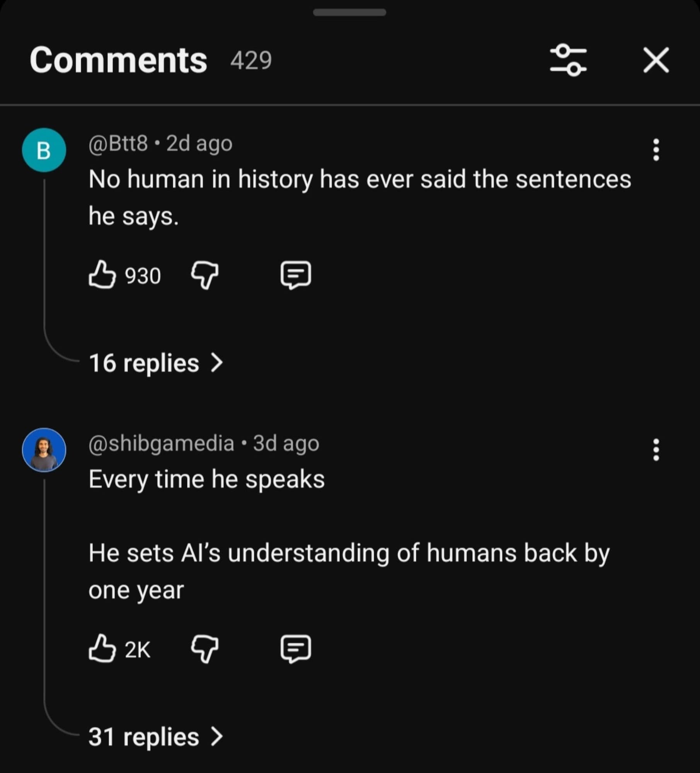700x773 pixels.
Task: Dislike the comment by @Btt8
Action: click(204, 275)
